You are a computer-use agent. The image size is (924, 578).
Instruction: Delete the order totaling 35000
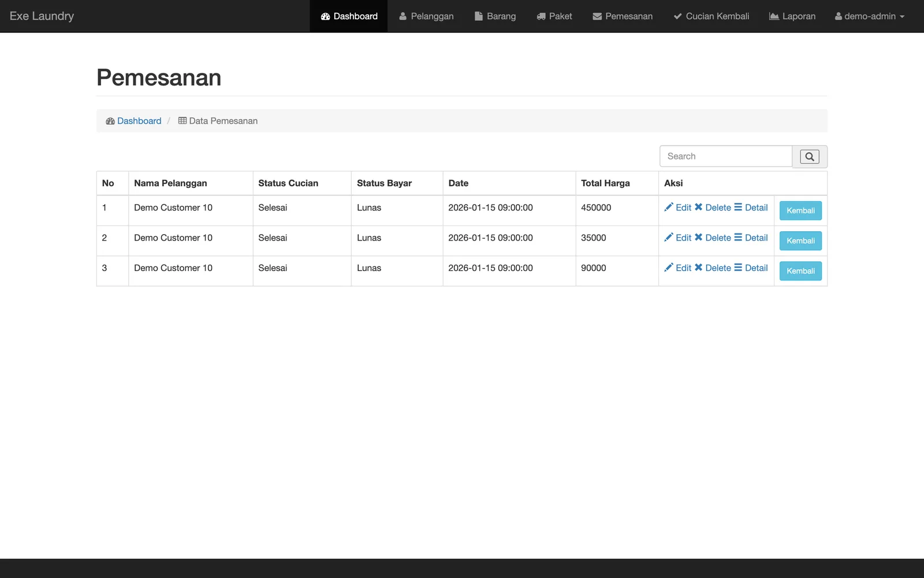tap(713, 238)
